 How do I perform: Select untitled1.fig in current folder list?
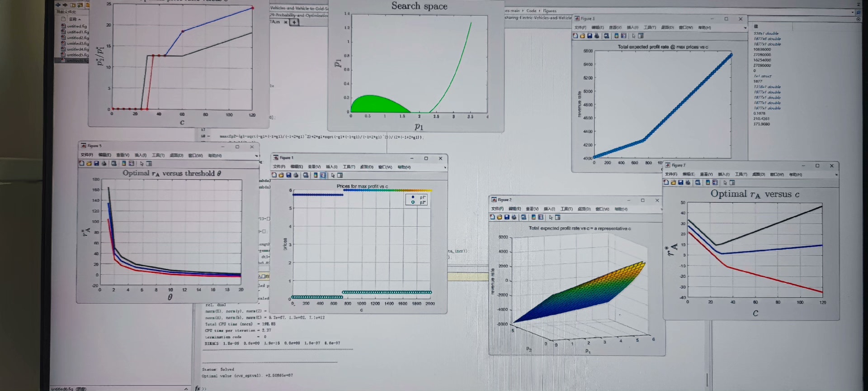point(75,32)
